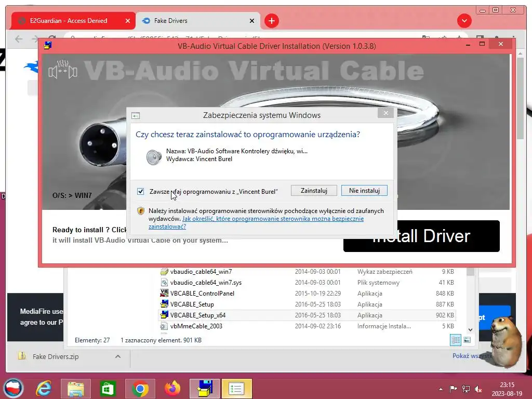Image resolution: width=532 pixels, height=399 pixels.
Task: Open the Fake Drivers.zip download item
Action: pyautogui.click(x=55, y=356)
